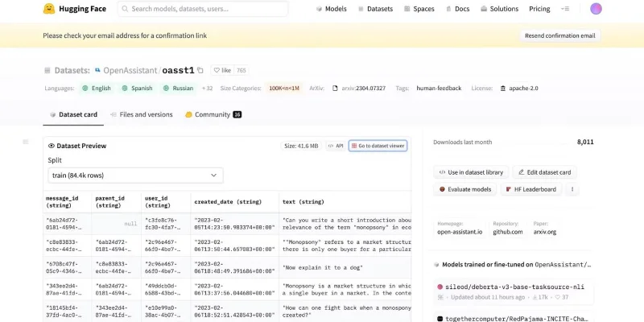This screenshot has width=644, height=322.
Task: Open the github.com repository link
Action: [x=508, y=232]
